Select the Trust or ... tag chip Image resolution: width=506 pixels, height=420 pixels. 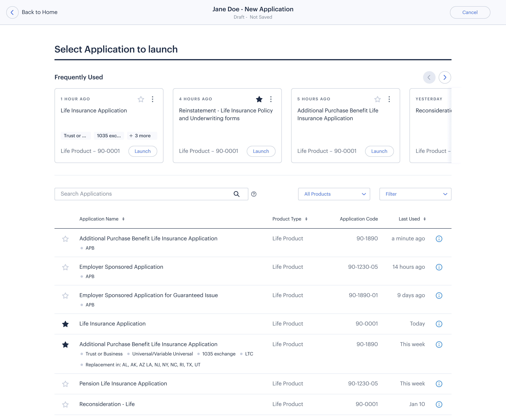tap(76, 136)
